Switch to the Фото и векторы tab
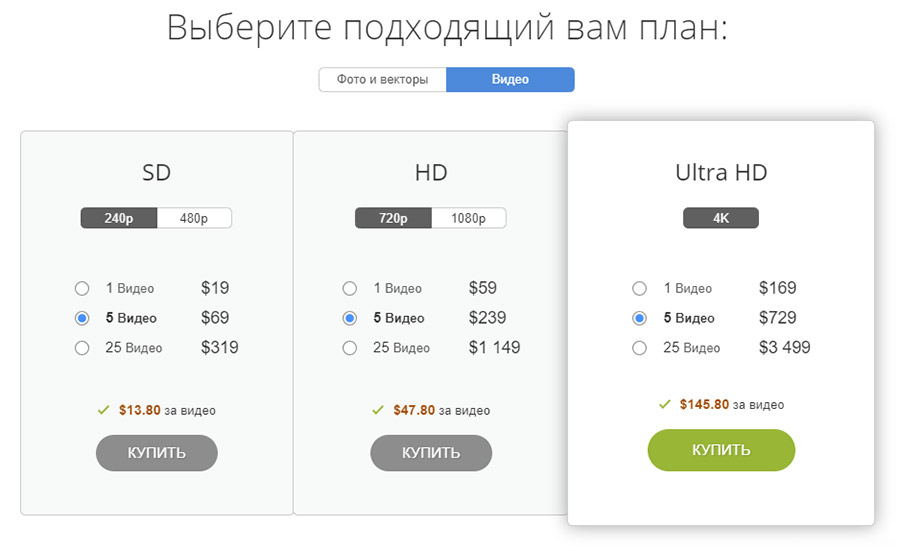 (x=383, y=80)
